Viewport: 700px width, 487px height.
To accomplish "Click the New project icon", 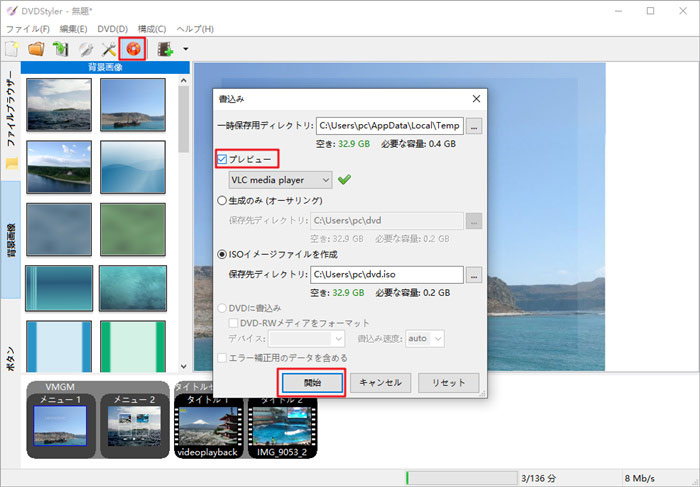I will pyautogui.click(x=13, y=48).
